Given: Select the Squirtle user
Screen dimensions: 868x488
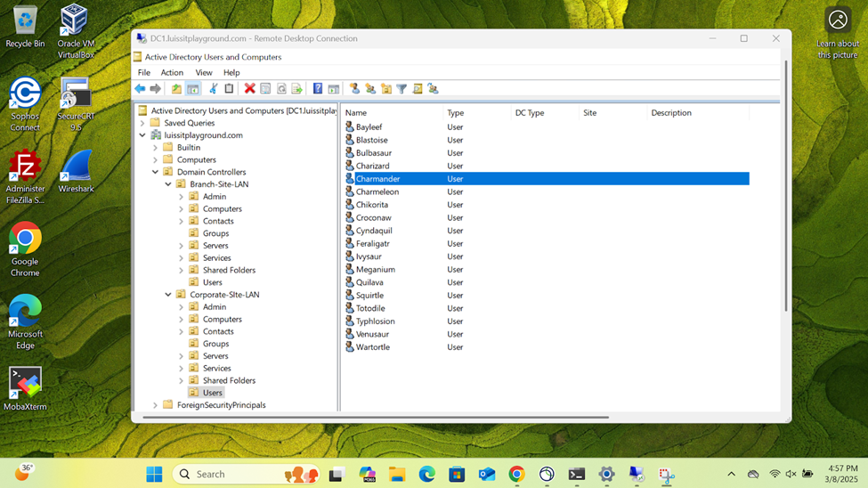Looking at the screenshot, I should point(369,296).
